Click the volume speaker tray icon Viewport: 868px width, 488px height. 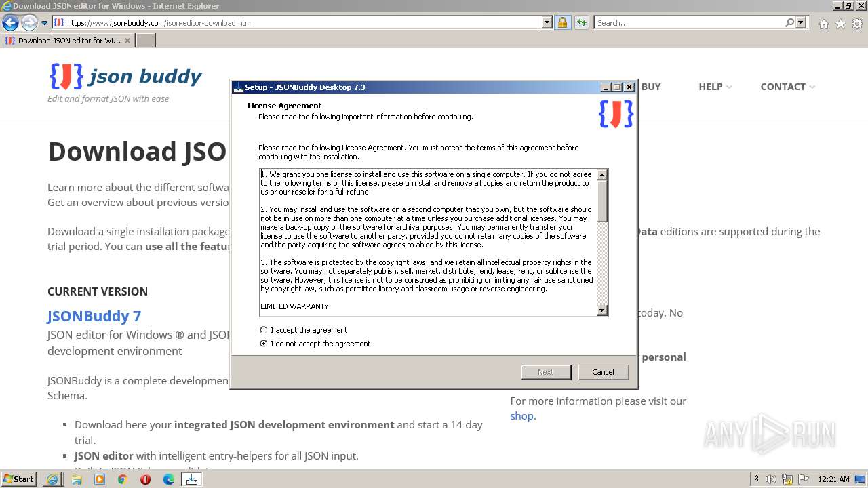(x=772, y=479)
